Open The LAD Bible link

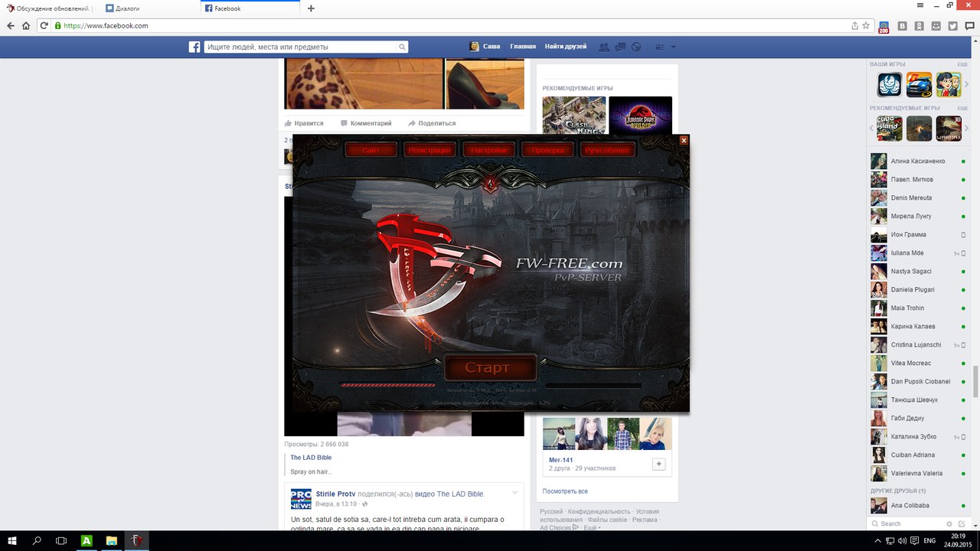[310, 458]
